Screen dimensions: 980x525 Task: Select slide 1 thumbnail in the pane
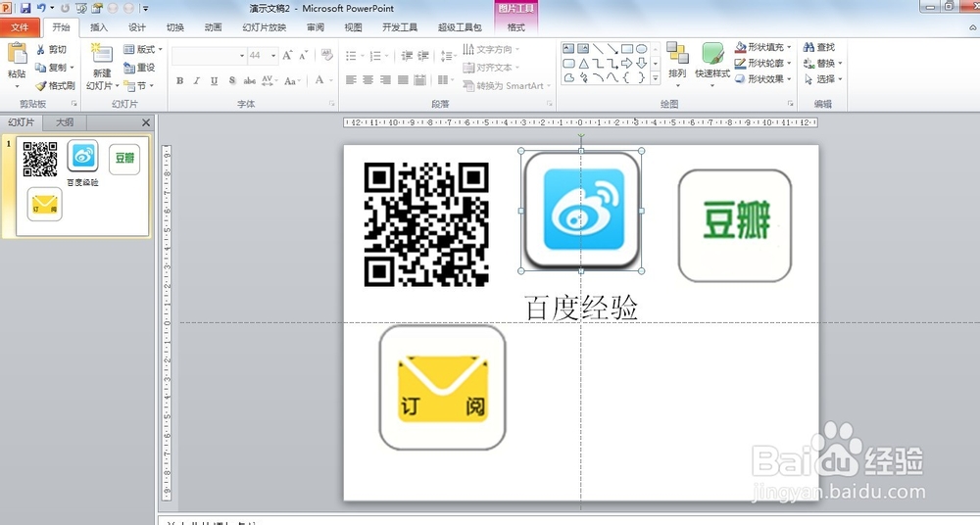tap(82, 186)
